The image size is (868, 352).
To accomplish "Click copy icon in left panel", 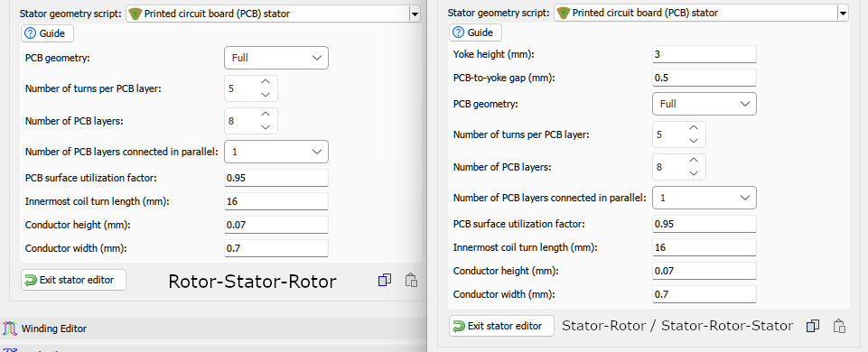I will click(x=385, y=281).
